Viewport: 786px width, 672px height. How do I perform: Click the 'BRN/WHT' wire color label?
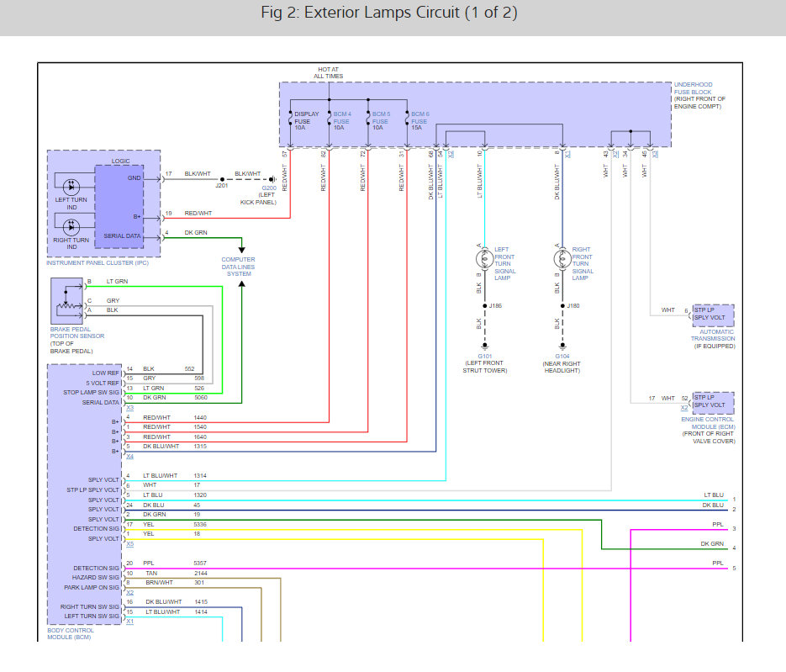click(160, 583)
